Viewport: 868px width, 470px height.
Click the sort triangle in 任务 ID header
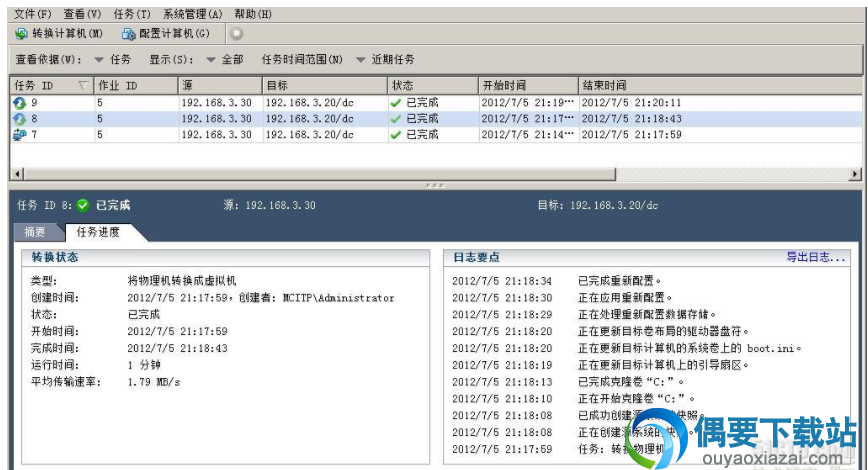[x=84, y=85]
